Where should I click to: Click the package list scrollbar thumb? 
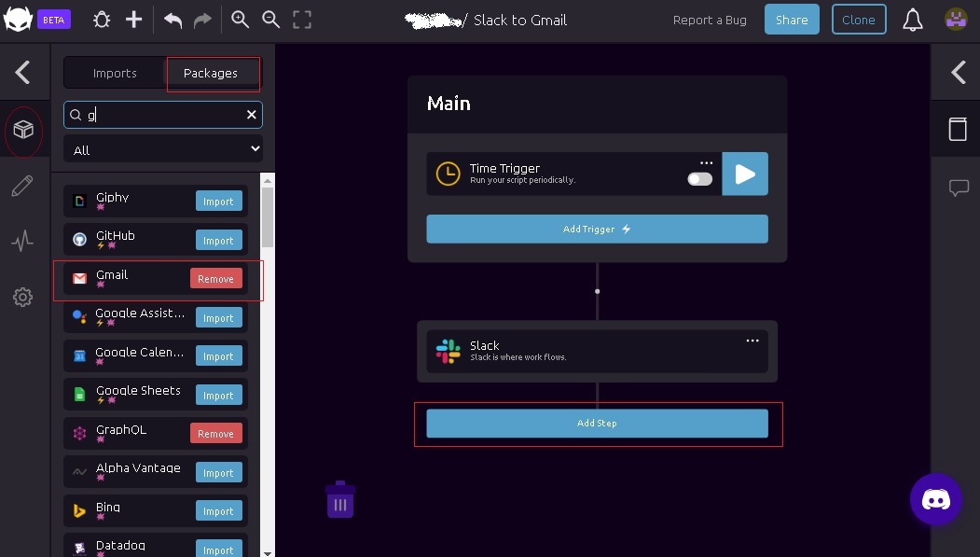pyautogui.click(x=268, y=217)
